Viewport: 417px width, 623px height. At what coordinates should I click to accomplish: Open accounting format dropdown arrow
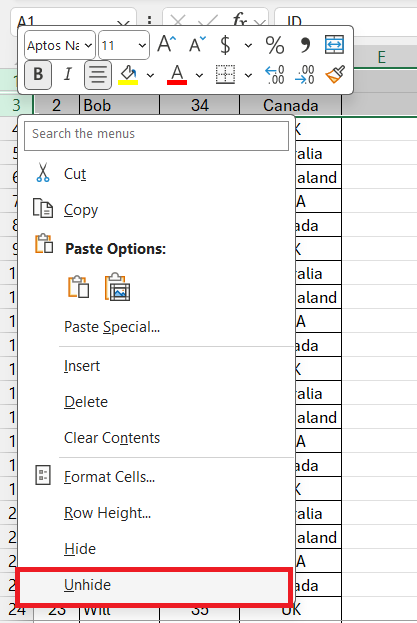[248, 45]
